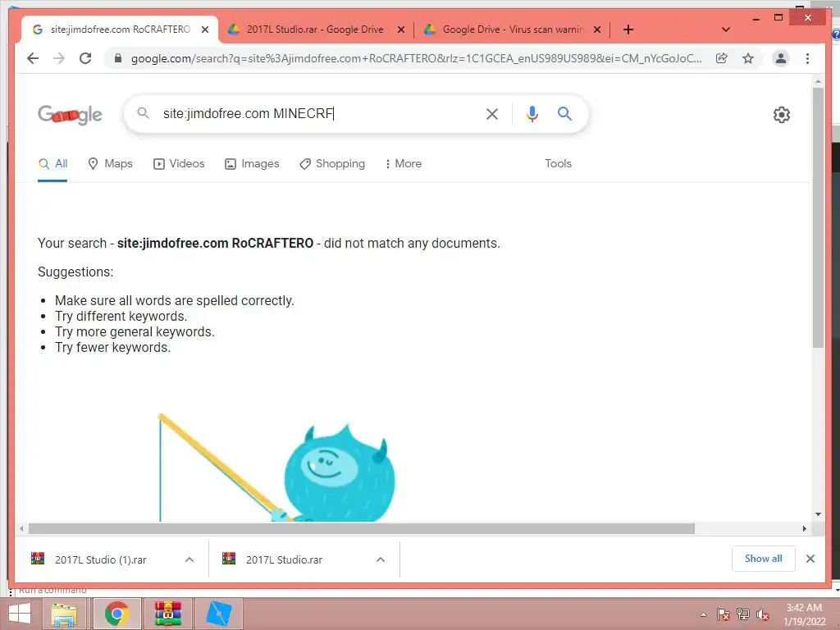Switch to Videos results
Screen dimensions: 840x630
(x=179, y=164)
